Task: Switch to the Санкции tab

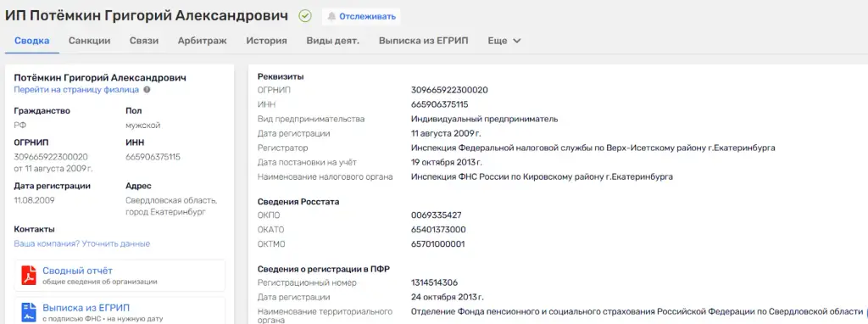Action: (90, 41)
